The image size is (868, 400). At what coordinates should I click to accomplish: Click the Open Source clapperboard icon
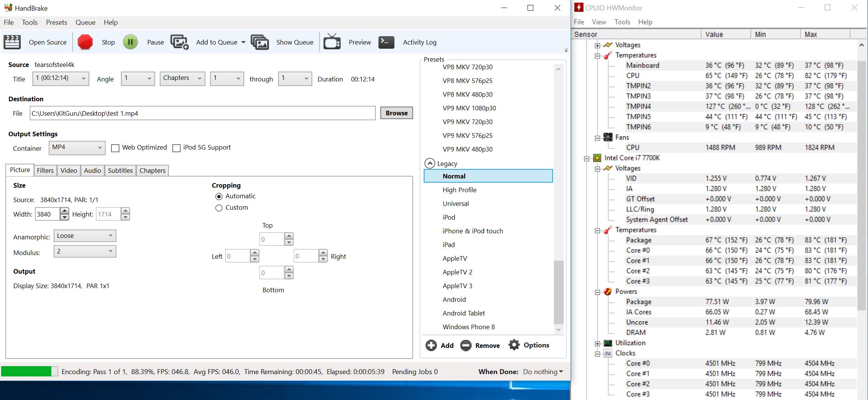tap(12, 42)
